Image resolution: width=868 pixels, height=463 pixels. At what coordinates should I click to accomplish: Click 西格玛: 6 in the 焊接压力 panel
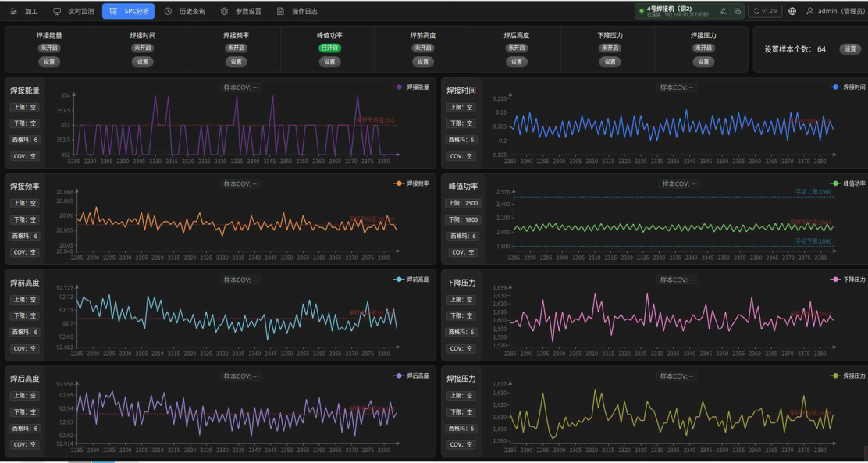click(461, 428)
